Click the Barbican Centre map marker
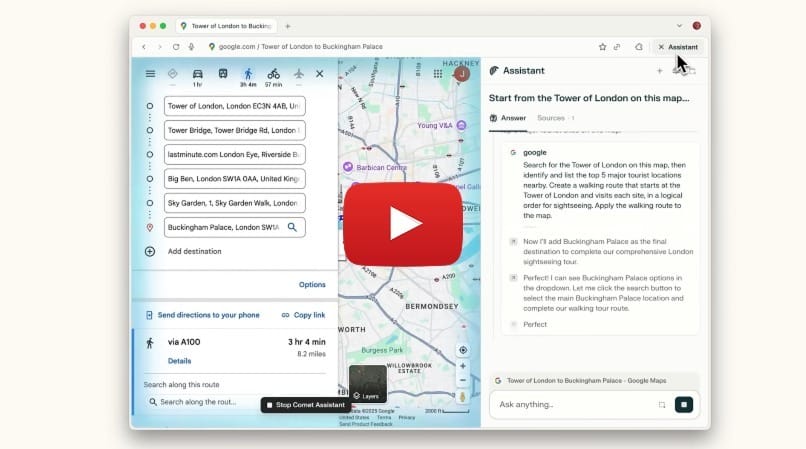This screenshot has width=806, height=449. tap(347, 167)
